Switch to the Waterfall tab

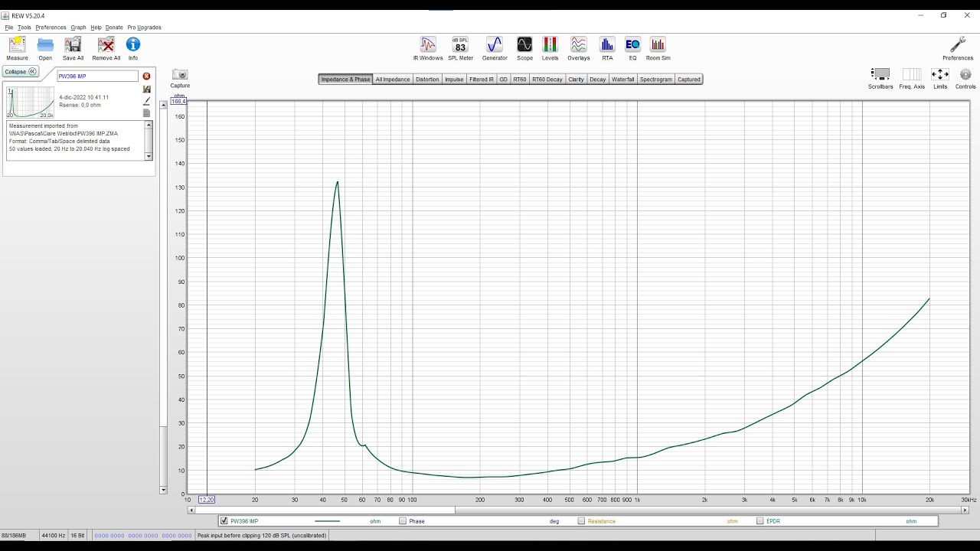tap(623, 80)
